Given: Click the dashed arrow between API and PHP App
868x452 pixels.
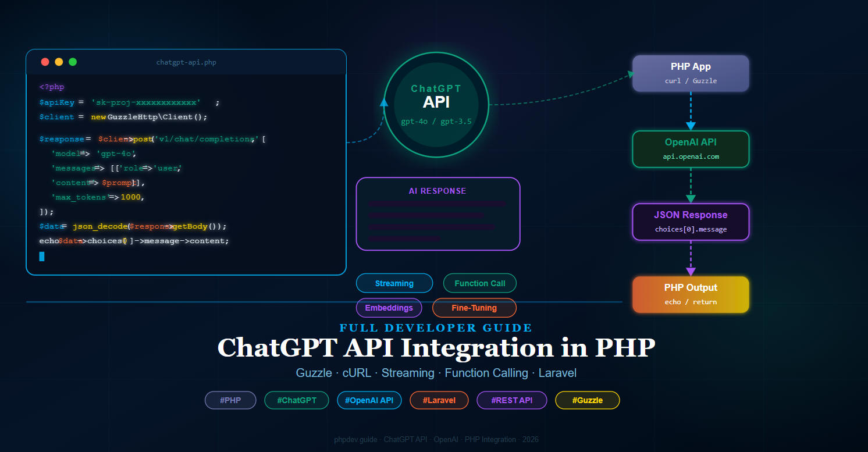Looking at the screenshot, I should click(558, 95).
